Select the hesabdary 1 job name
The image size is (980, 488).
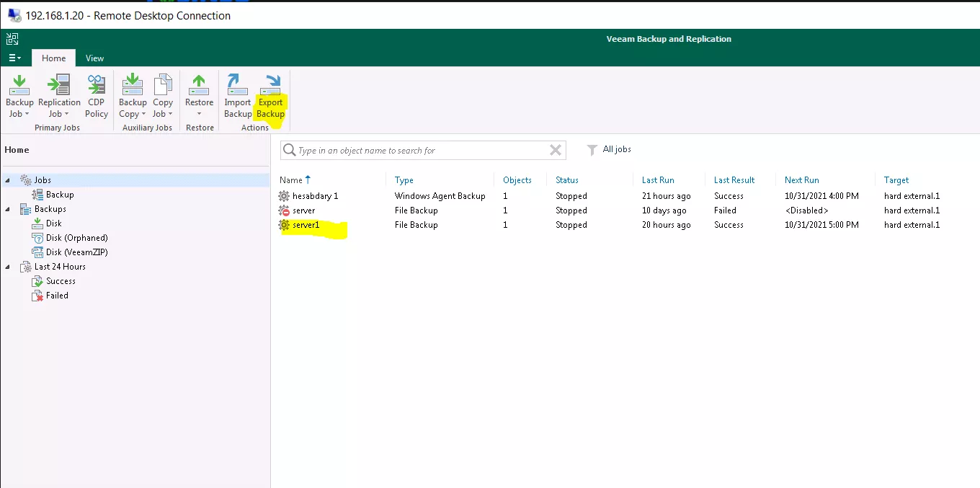(315, 196)
